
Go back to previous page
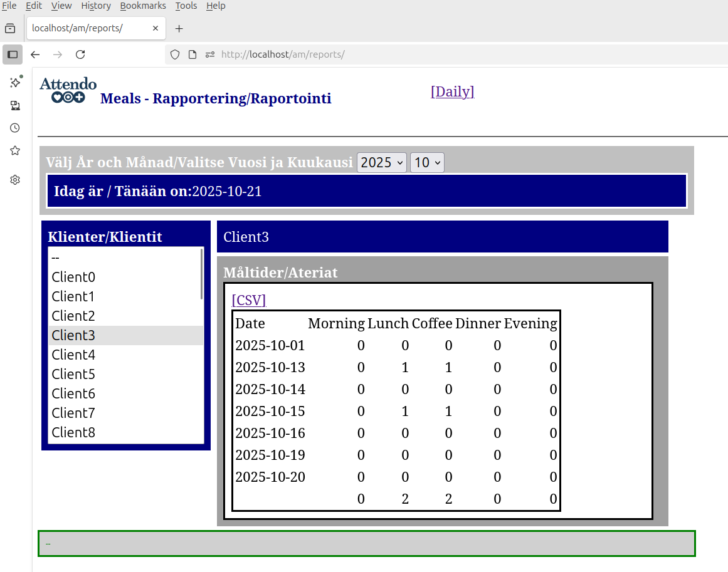(x=35, y=55)
